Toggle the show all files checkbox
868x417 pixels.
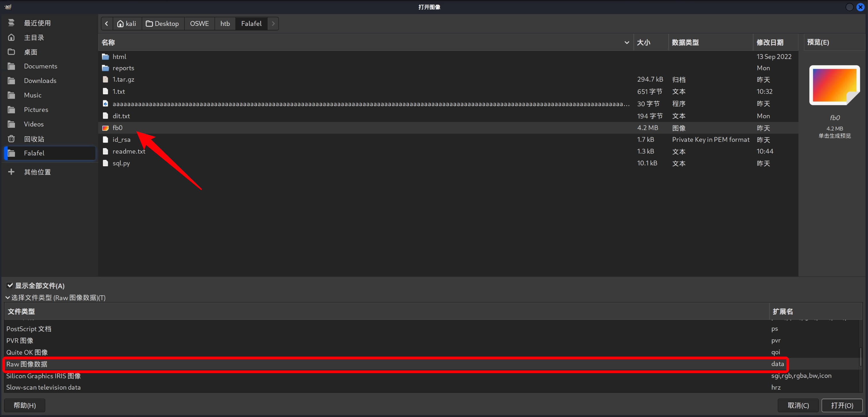coord(10,286)
